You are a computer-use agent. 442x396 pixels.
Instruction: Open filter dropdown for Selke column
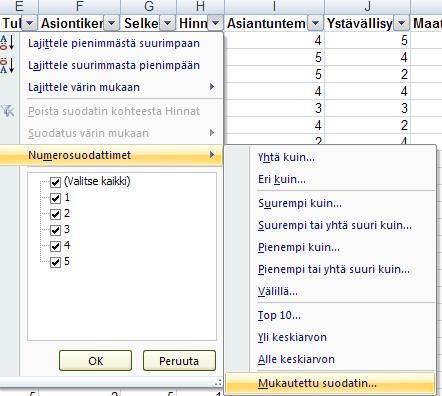point(167,23)
